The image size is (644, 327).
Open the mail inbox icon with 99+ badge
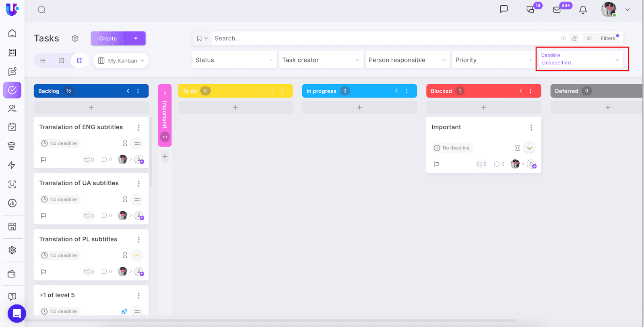(x=557, y=10)
